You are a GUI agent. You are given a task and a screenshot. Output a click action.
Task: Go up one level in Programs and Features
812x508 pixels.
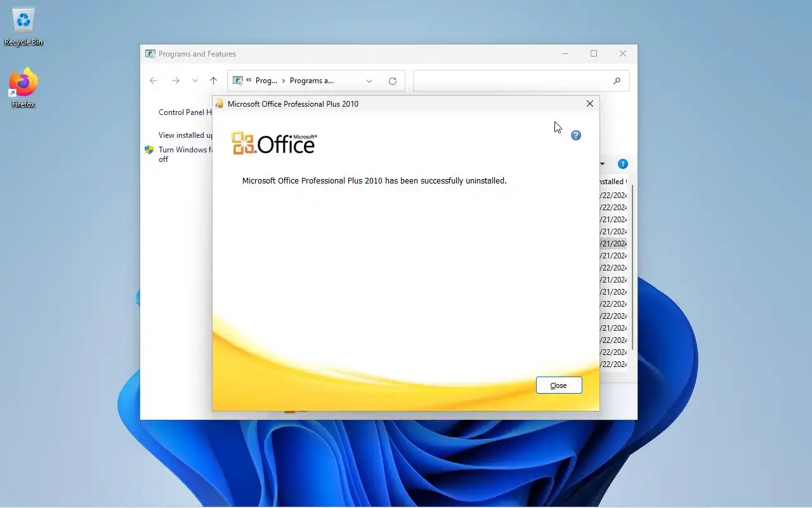coord(213,81)
